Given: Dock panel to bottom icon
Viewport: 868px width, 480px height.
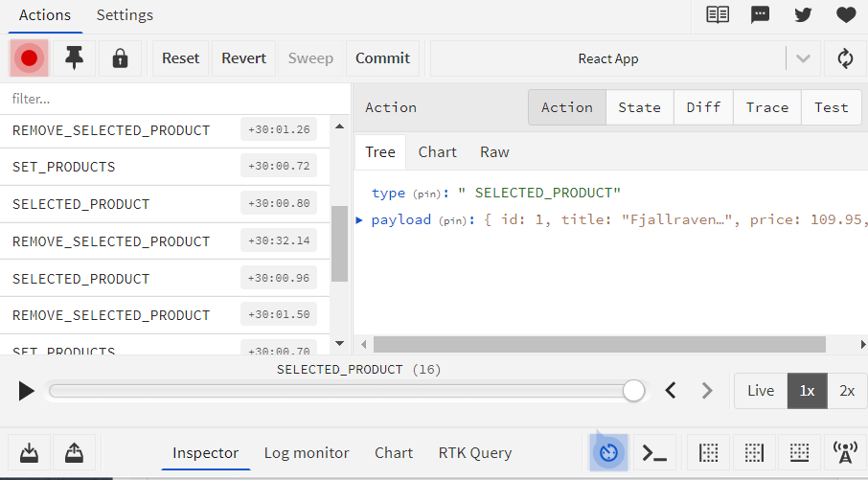Looking at the screenshot, I should pyautogui.click(x=799, y=453).
